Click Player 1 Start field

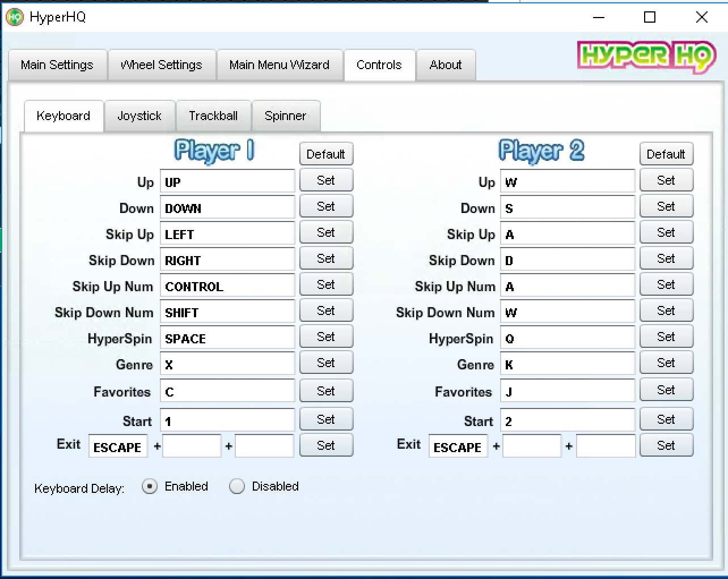tap(227, 420)
